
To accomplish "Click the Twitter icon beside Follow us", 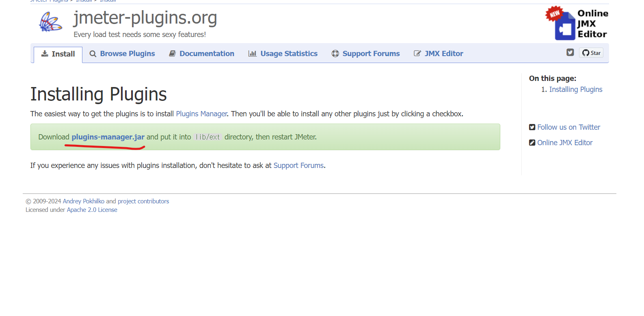I will (x=532, y=127).
